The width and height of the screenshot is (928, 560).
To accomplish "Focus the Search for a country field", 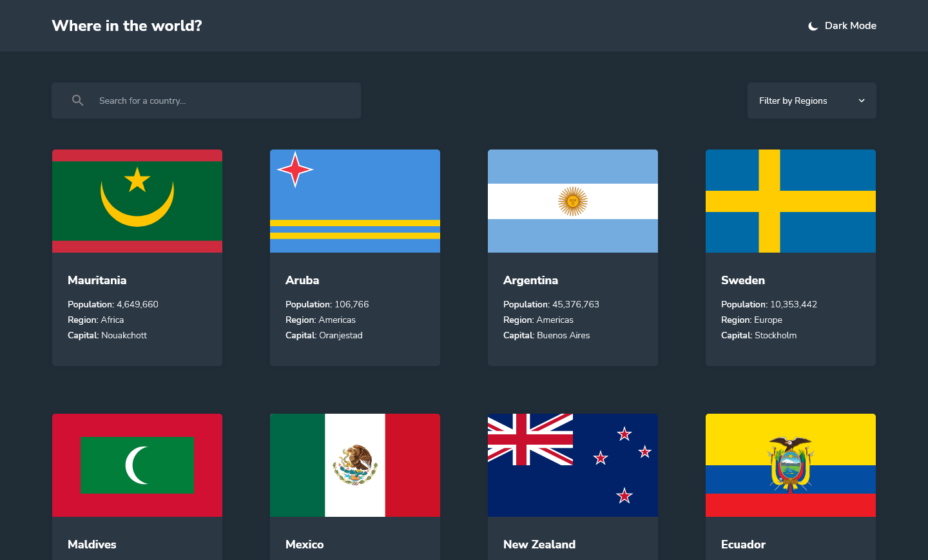I will (x=206, y=101).
